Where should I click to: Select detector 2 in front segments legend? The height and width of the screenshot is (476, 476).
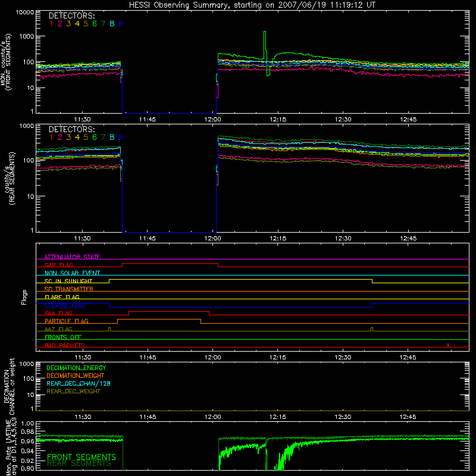point(60,24)
